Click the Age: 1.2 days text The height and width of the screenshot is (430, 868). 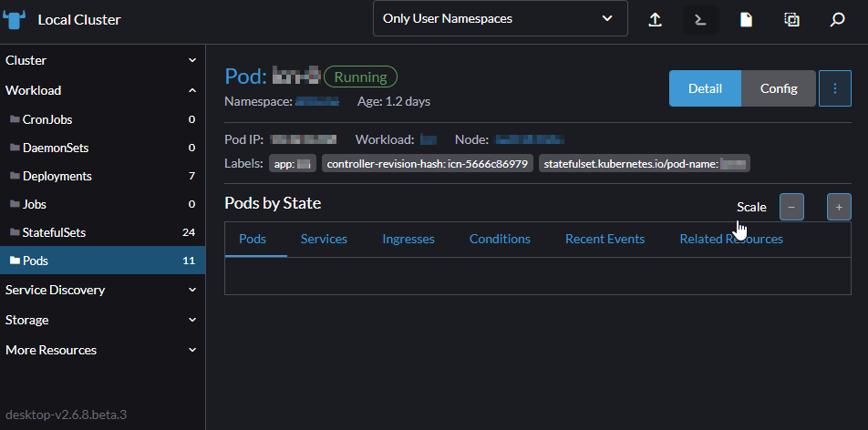(x=394, y=101)
